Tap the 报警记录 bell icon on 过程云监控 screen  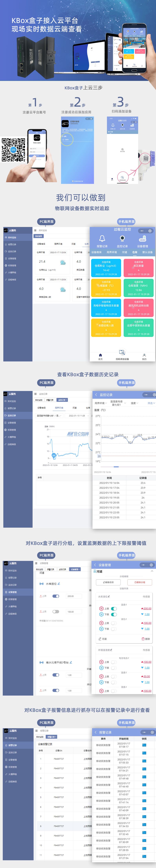click(x=102, y=238)
